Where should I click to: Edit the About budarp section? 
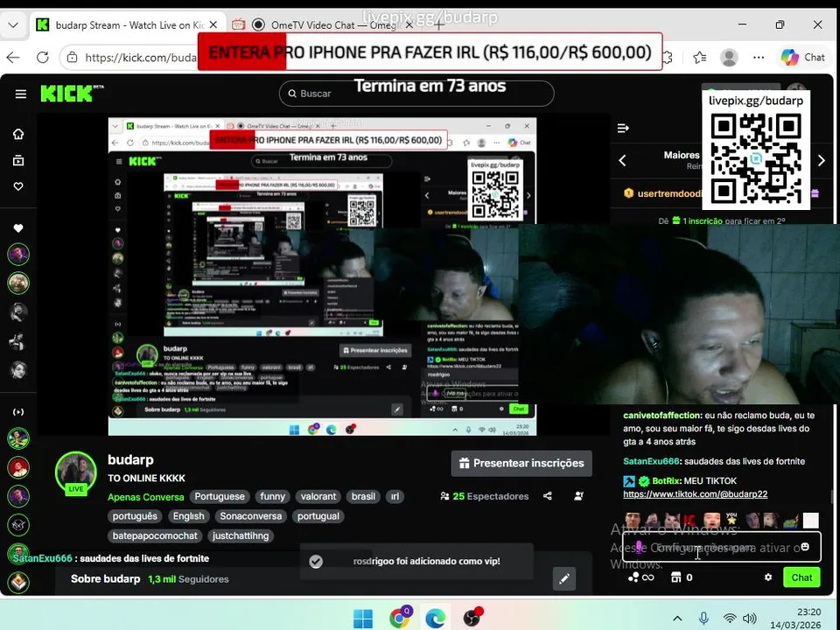point(564,578)
